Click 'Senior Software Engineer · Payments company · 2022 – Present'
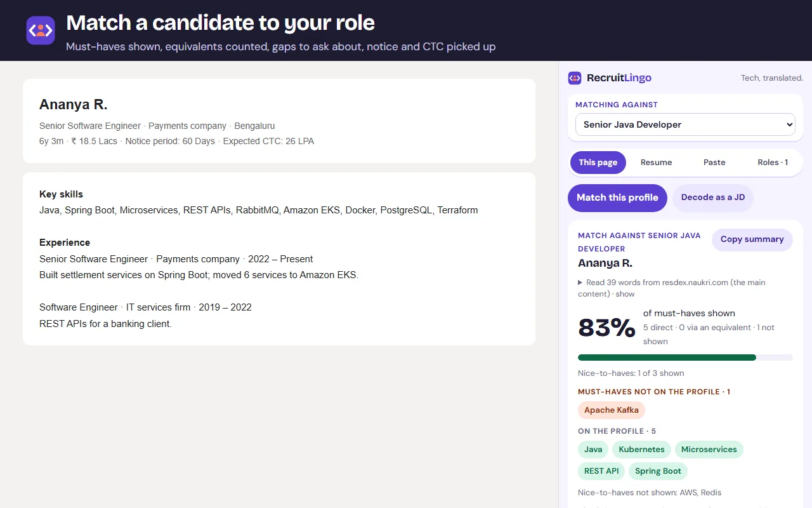Screen dimensions: 812x508 point(176,259)
